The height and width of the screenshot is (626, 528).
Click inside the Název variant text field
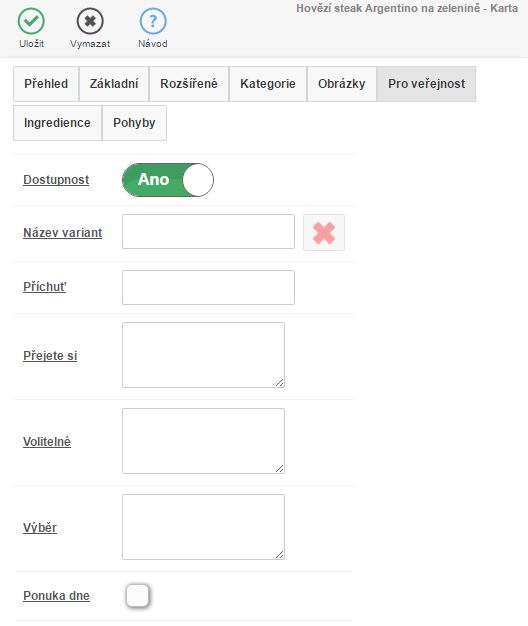pos(208,232)
